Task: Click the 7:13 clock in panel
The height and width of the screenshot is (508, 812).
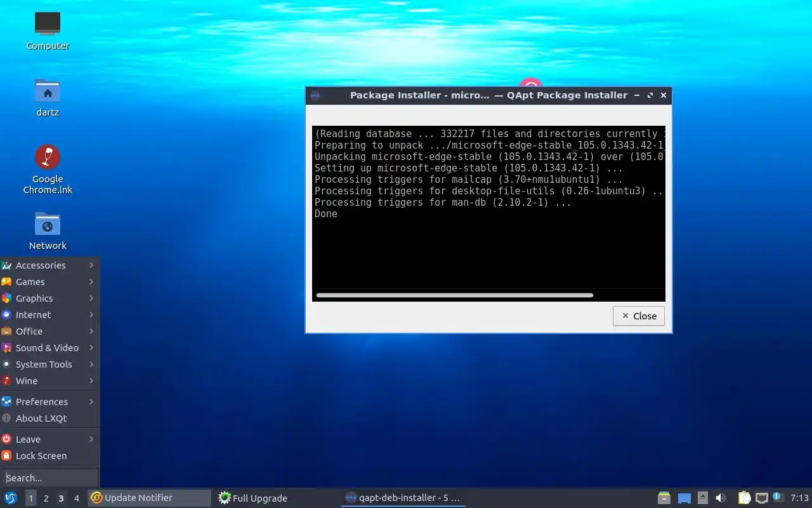Action: pos(800,498)
